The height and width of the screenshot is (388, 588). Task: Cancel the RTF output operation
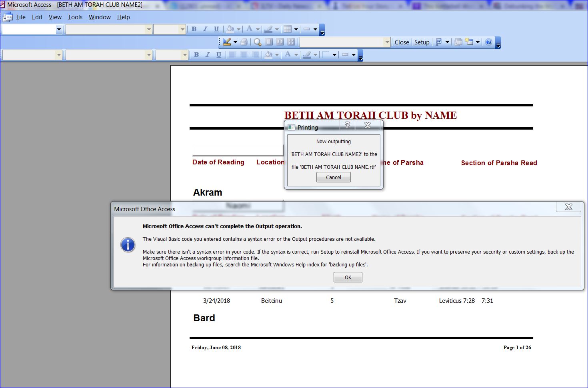(x=333, y=177)
